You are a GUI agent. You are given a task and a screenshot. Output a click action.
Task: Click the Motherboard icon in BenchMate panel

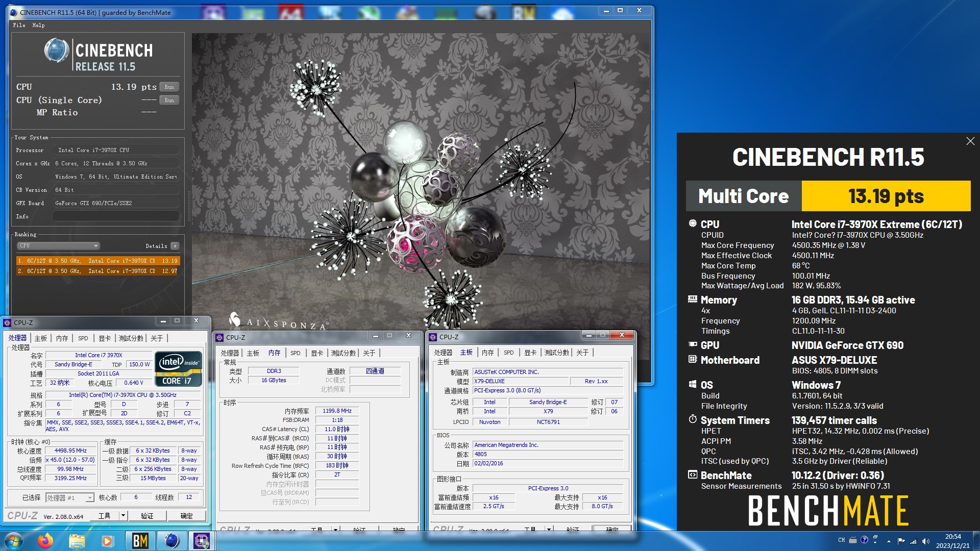(693, 359)
